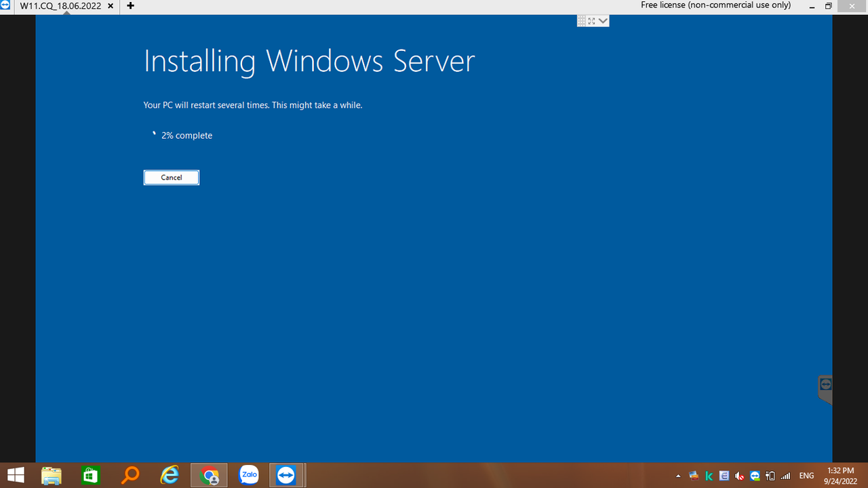Open the purple E tray icon
868x488 pixels.
[x=724, y=476]
